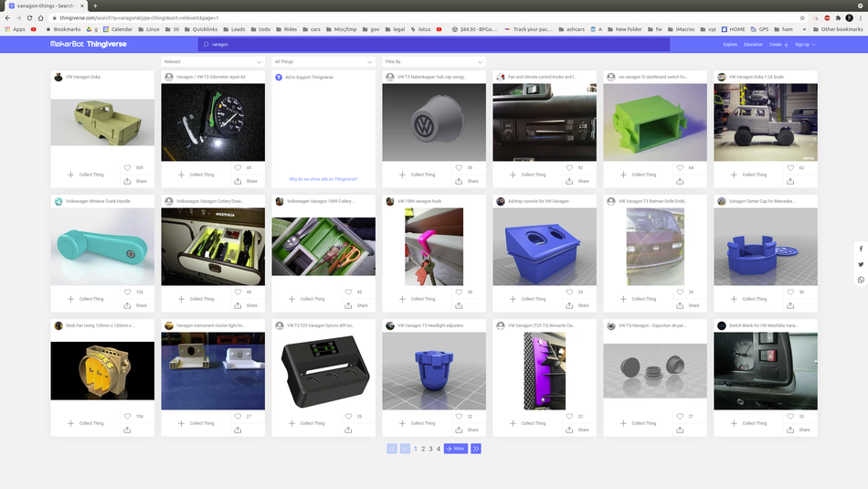This screenshot has height=489, width=868.
Task: Click heart on Vanagon Center Cap for Mercedes card
Action: (x=790, y=292)
